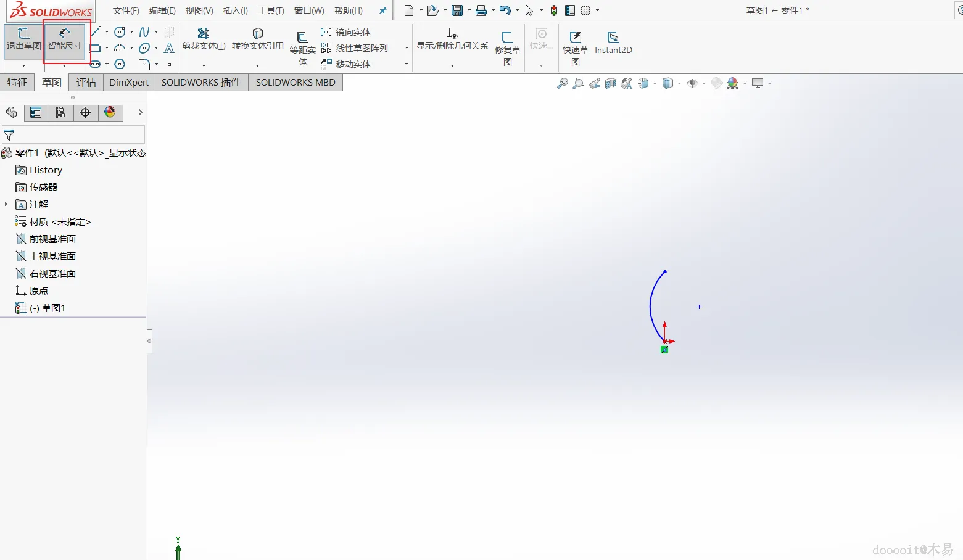Open the PropertyManager tab
The width and height of the screenshot is (963, 560).
[36, 112]
